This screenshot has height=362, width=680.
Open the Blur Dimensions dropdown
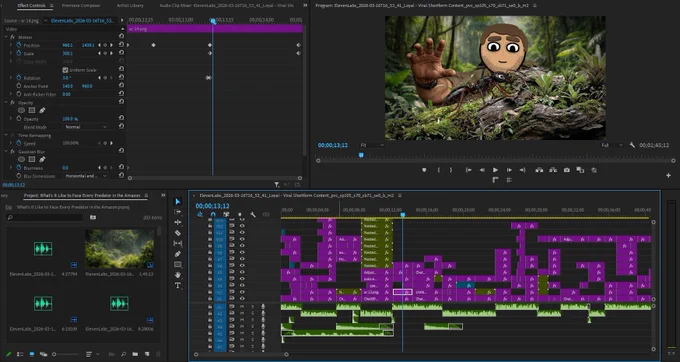coord(85,176)
